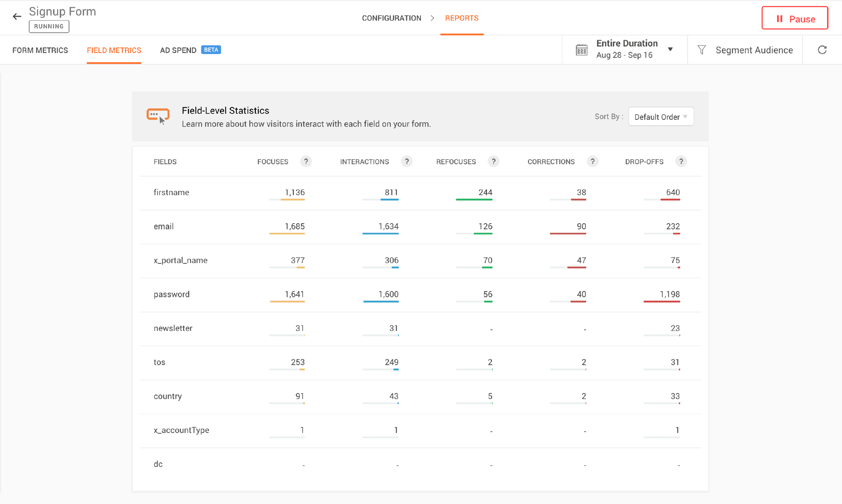Click Segment Audience filter

[x=754, y=50]
